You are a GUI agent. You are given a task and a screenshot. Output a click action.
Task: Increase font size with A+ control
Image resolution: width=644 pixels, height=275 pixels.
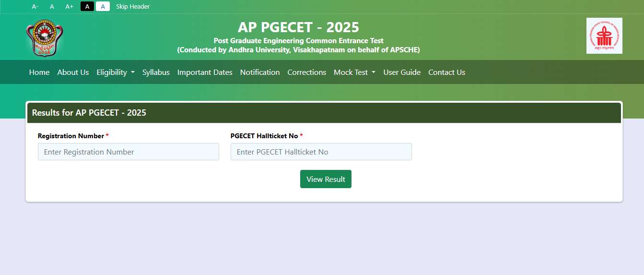(x=70, y=7)
